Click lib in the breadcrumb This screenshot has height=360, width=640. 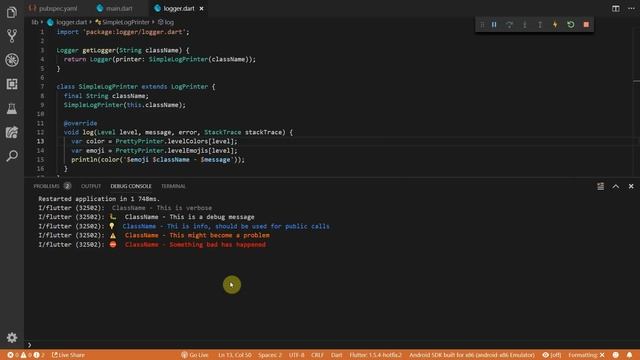35,22
